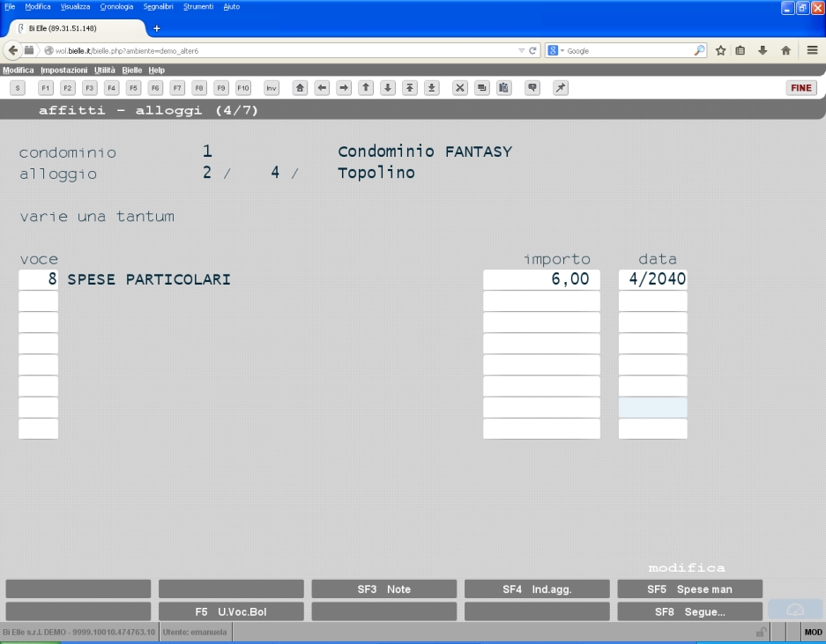Click the right arrow toolbar icon
This screenshot has height=644, width=826.
coord(344,88)
